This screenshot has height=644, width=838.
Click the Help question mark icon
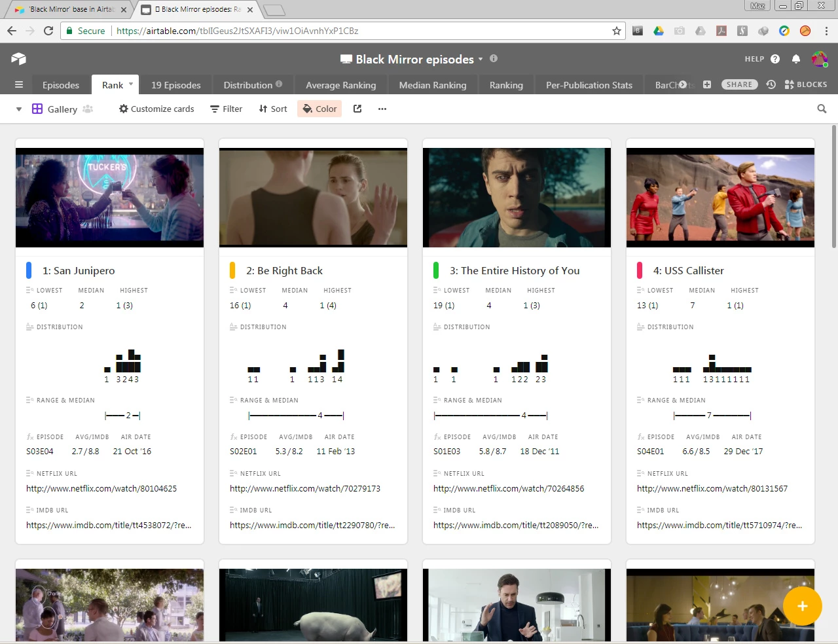pyautogui.click(x=775, y=59)
